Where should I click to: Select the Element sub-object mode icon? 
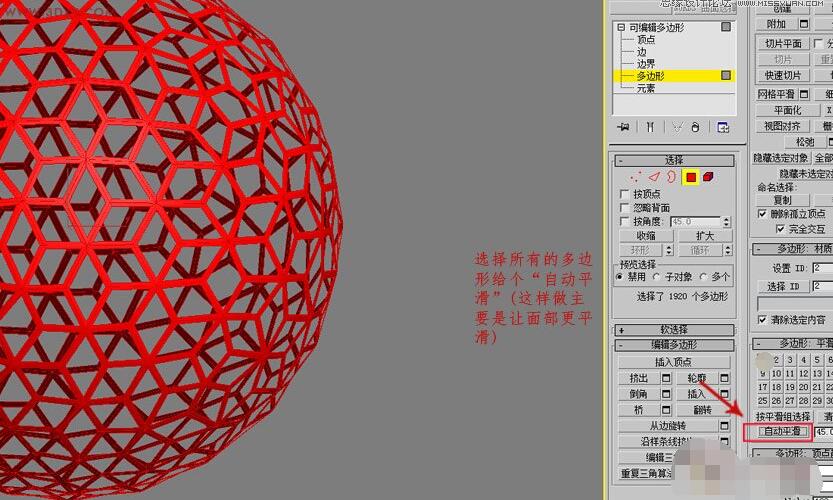click(x=708, y=177)
